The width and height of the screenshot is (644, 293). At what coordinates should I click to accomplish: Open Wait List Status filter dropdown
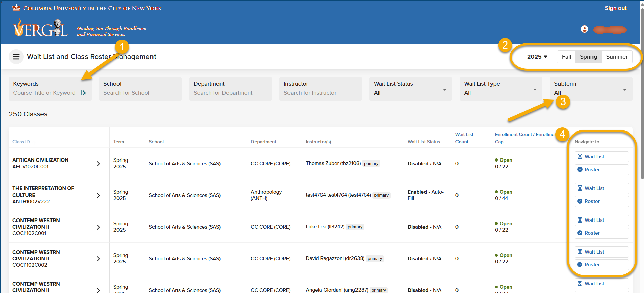411,89
